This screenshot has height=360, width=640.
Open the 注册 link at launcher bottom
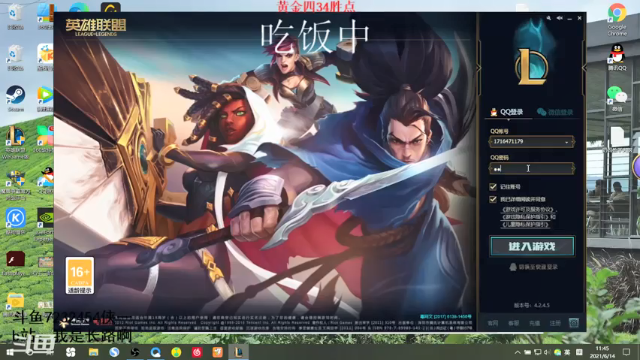555,323
